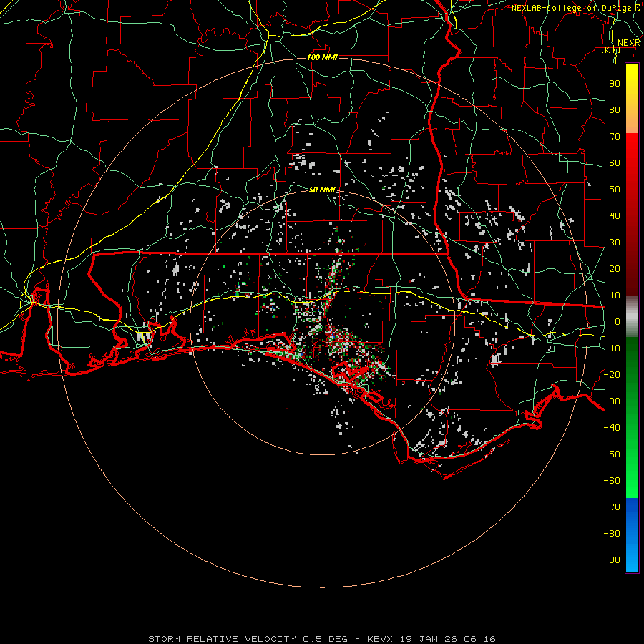This screenshot has width=644, height=644.
Task: Click the gray near-zero segment of the color bar
Action: click(x=632, y=317)
